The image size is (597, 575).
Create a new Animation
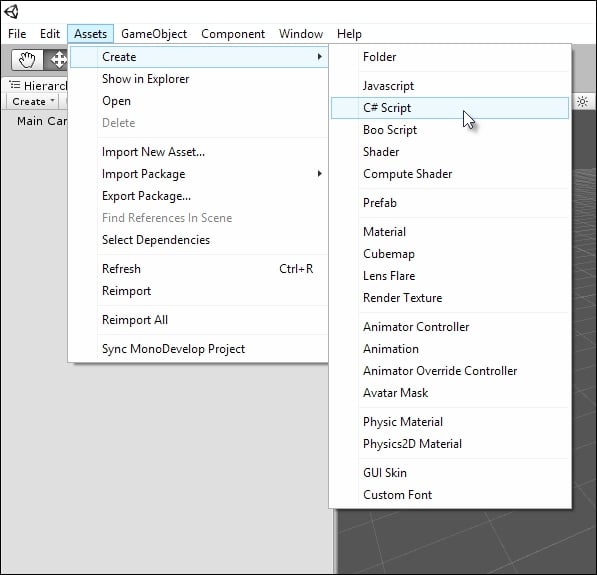pyautogui.click(x=450, y=349)
